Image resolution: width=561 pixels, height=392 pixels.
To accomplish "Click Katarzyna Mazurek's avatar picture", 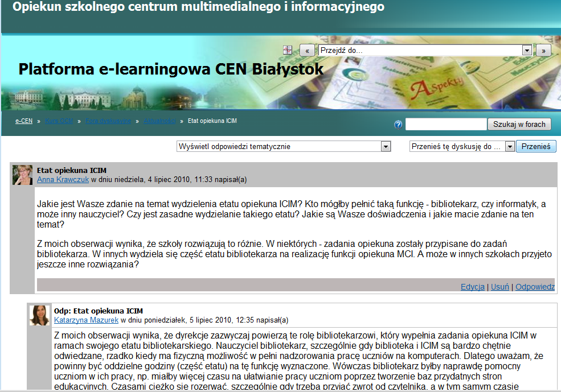I will pyautogui.click(x=39, y=315).
